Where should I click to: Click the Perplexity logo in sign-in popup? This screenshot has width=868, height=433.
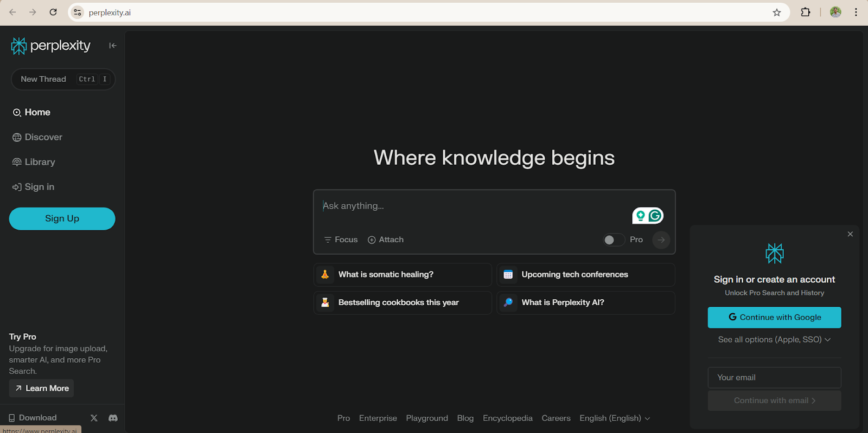775,253
